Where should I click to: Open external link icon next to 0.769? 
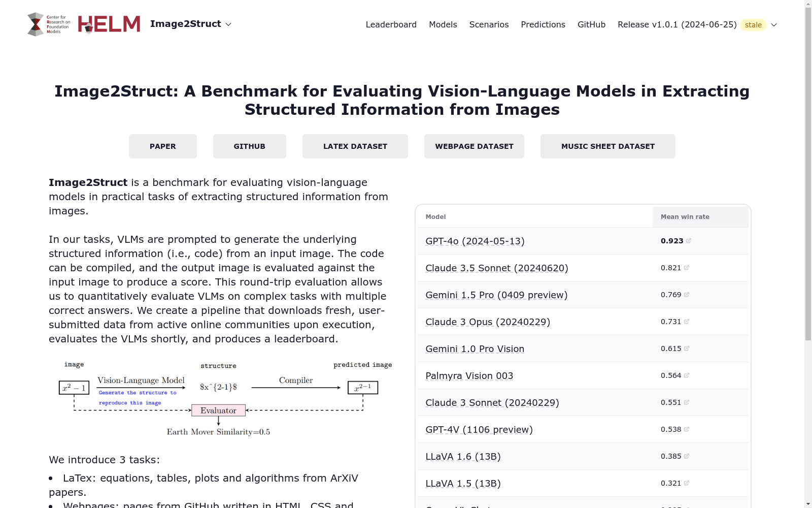pos(687,295)
